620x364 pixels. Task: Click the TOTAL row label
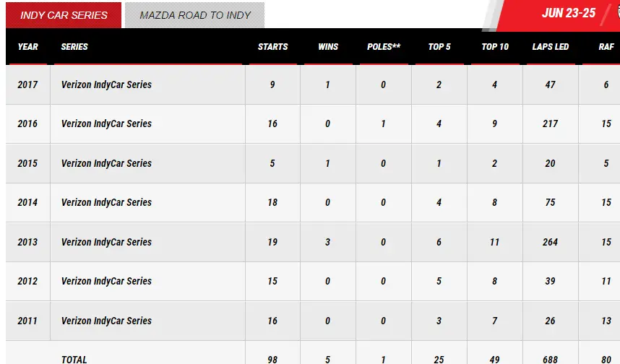pyautogui.click(x=74, y=359)
